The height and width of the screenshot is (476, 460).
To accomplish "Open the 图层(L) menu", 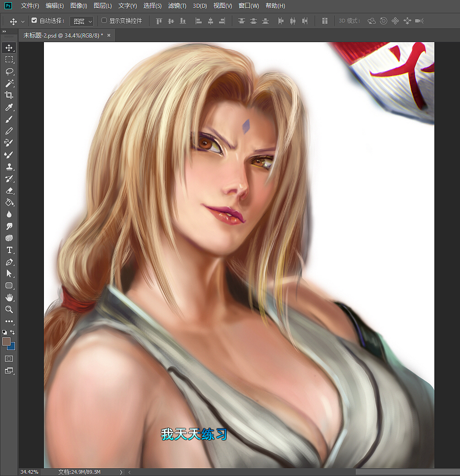I will pyautogui.click(x=103, y=6).
